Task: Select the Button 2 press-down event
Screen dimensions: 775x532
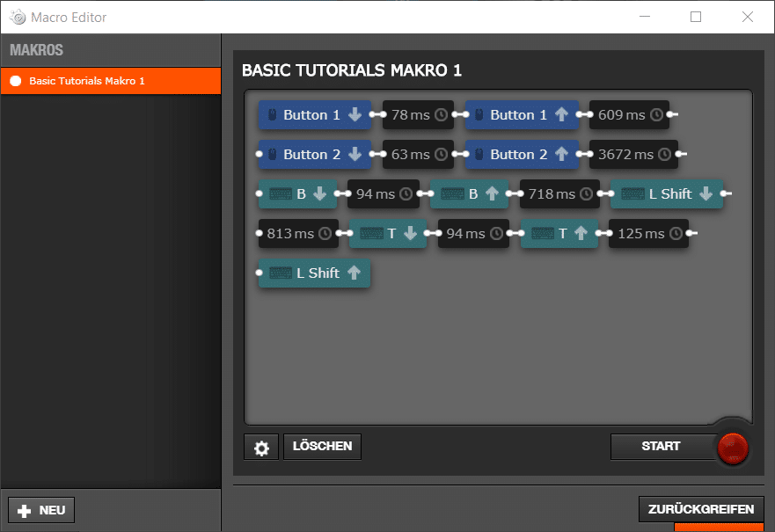Action: [x=314, y=155]
